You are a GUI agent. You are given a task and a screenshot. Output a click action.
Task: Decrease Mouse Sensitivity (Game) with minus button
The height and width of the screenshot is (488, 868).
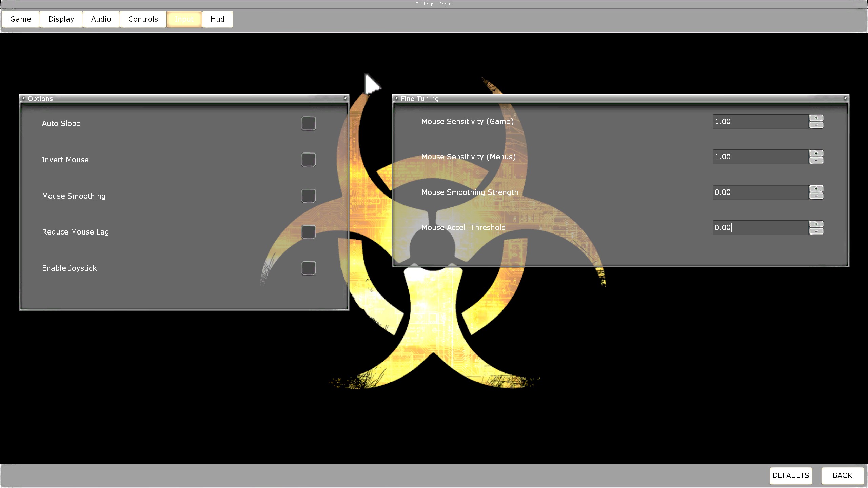816,125
